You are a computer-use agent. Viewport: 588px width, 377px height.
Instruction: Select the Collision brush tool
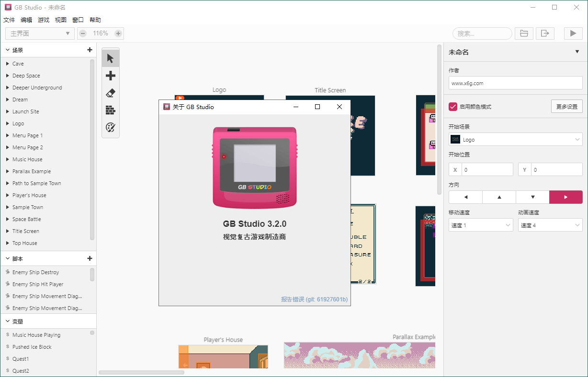110,110
